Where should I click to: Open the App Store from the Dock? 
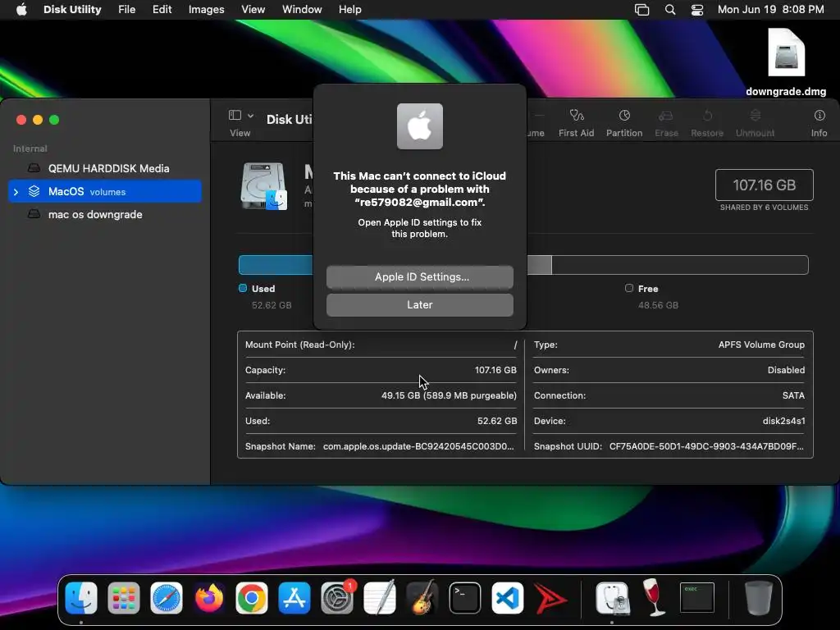point(294,598)
